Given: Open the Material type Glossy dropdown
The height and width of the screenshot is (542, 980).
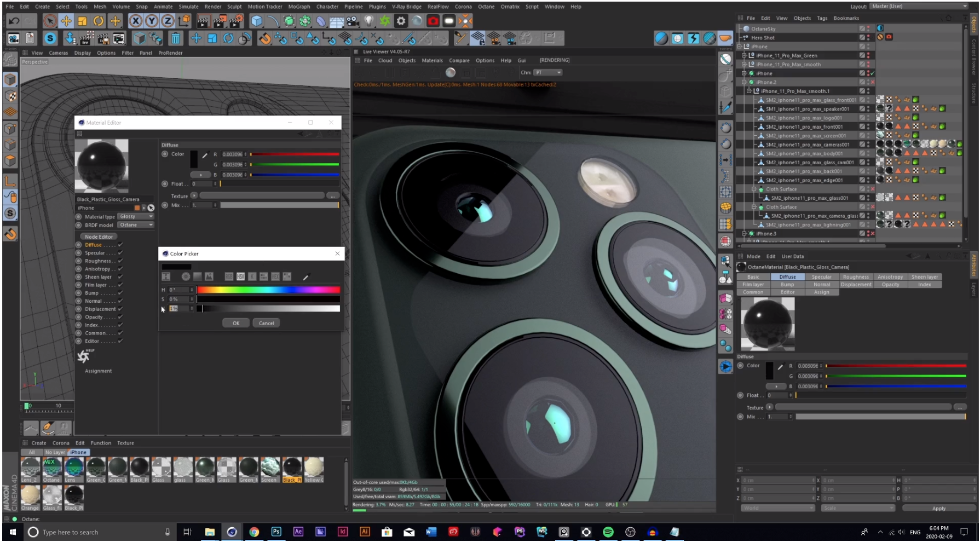Looking at the screenshot, I should click(x=136, y=217).
